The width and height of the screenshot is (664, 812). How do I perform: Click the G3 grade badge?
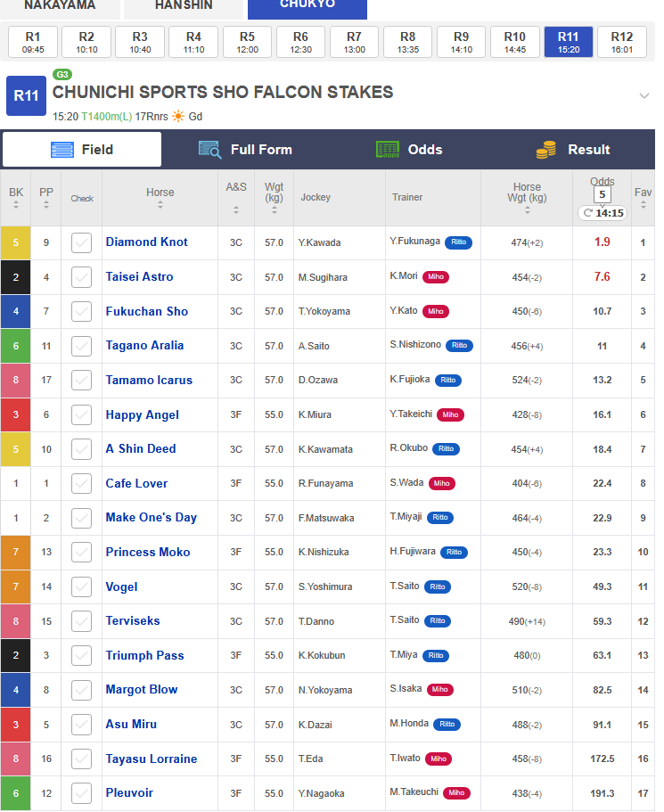pyautogui.click(x=62, y=75)
